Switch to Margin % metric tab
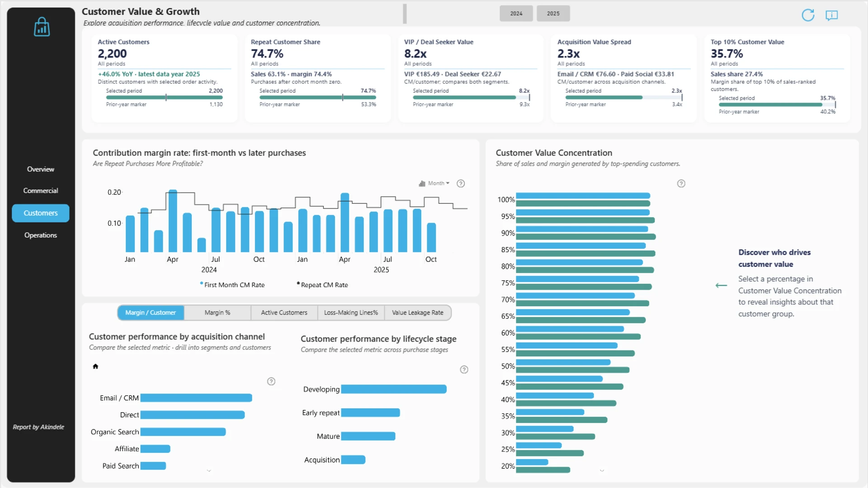The height and width of the screenshot is (488, 868). 217,313
